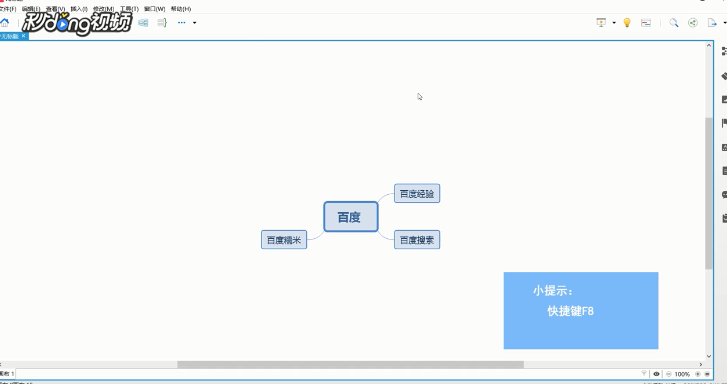Open brainstorming lightbulb icon
The width and height of the screenshot is (727, 384).
coord(627,23)
